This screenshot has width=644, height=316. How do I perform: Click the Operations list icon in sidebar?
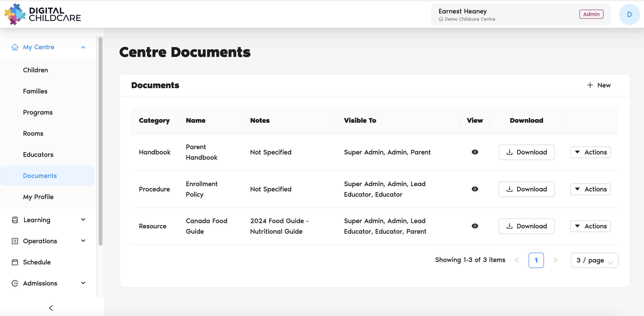[x=15, y=241]
